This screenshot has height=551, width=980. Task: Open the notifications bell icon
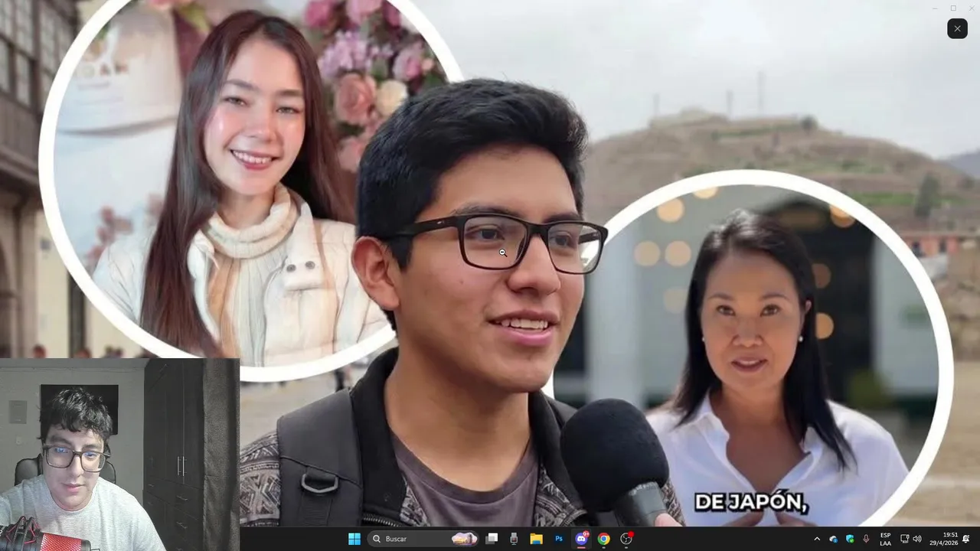tap(966, 539)
